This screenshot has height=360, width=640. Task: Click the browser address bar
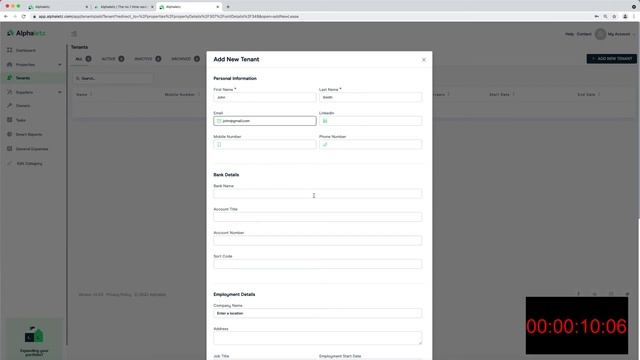[x=310, y=16]
